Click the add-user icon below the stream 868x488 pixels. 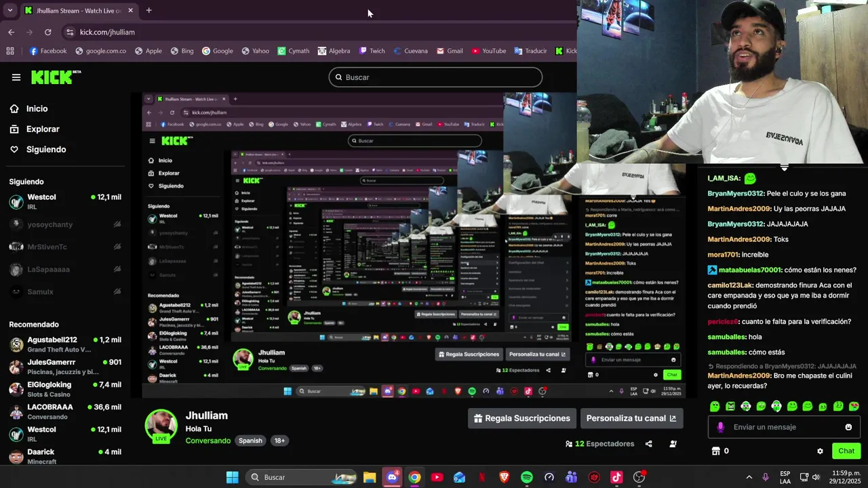coord(673,444)
